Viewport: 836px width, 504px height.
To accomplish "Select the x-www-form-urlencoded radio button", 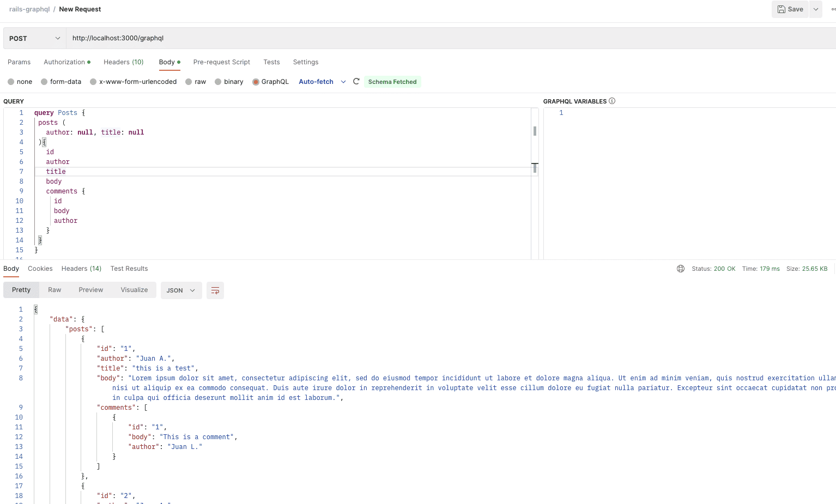I will [x=93, y=82].
